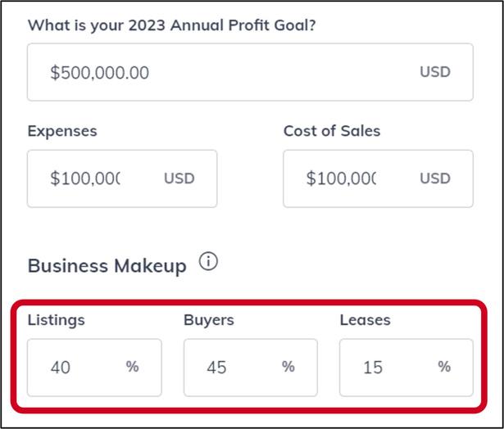Image resolution: width=504 pixels, height=429 pixels.
Task: Click the Expenses label
Action: (x=62, y=131)
